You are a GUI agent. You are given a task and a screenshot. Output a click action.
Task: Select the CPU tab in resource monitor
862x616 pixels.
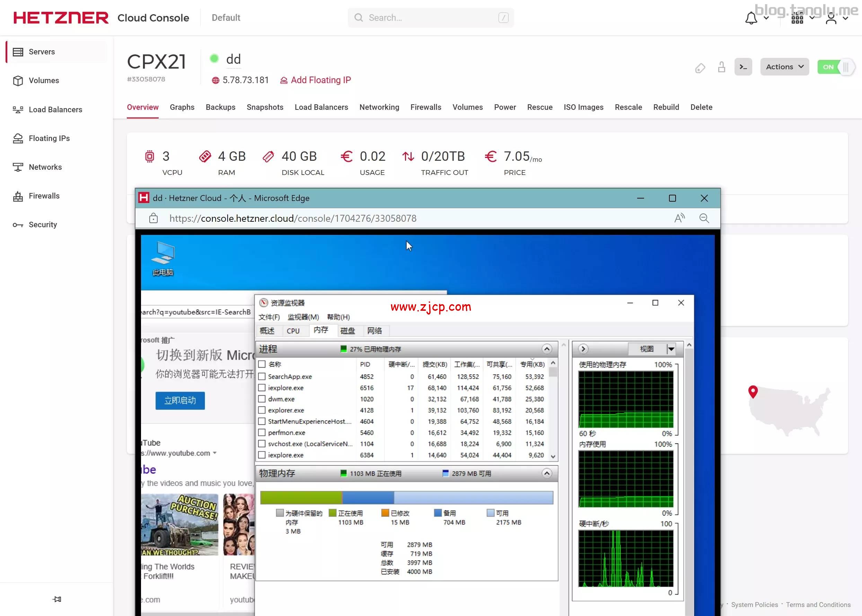click(x=293, y=331)
